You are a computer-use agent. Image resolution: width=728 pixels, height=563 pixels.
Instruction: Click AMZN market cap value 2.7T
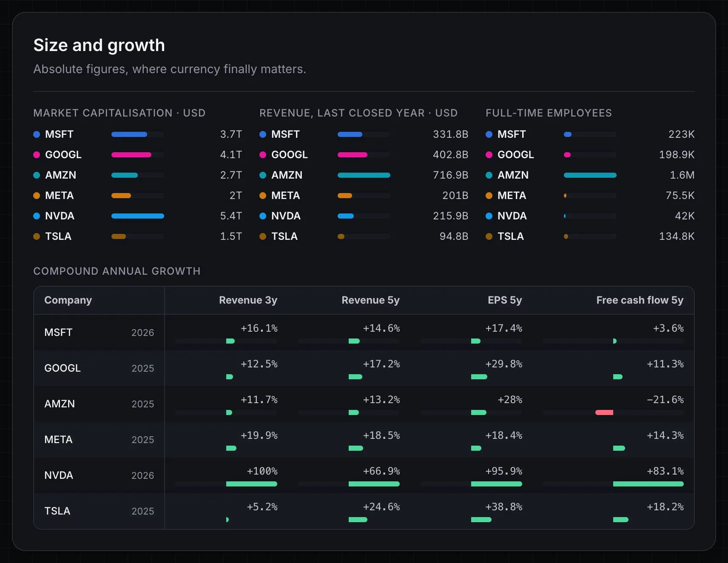(231, 175)
